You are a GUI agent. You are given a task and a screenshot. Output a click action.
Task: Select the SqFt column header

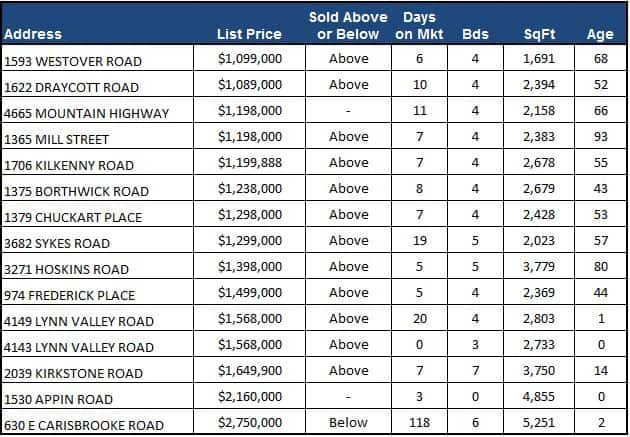(x=539, y=34)
